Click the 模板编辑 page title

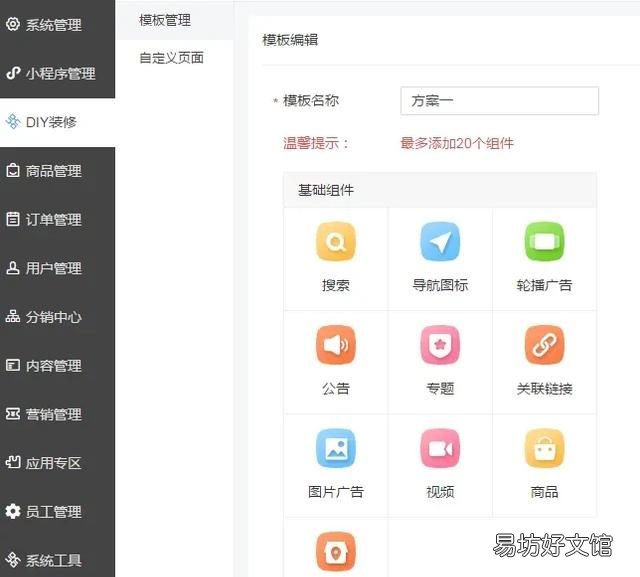290,40
